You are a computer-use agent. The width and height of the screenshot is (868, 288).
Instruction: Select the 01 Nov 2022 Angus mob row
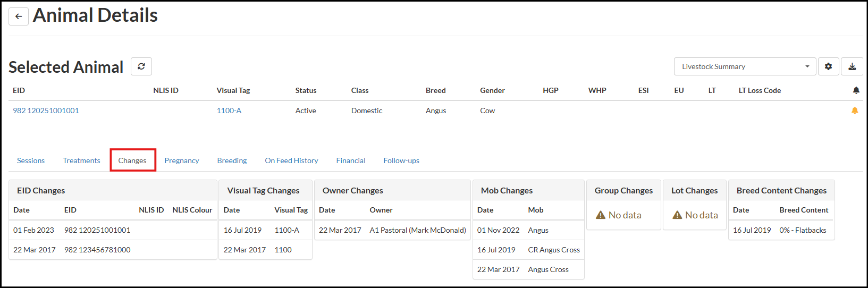pyautogui.click(x=528, y=230)
